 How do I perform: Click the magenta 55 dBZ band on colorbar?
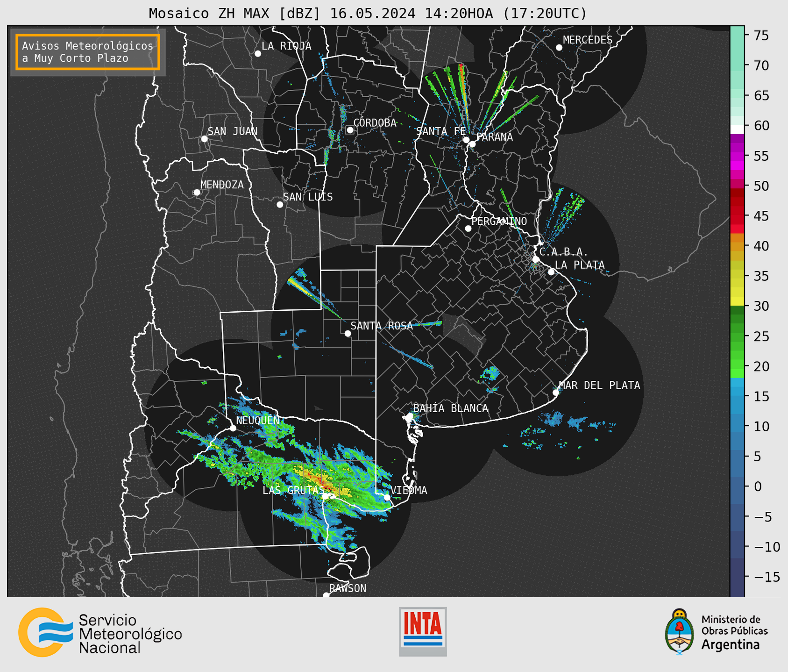737,156
